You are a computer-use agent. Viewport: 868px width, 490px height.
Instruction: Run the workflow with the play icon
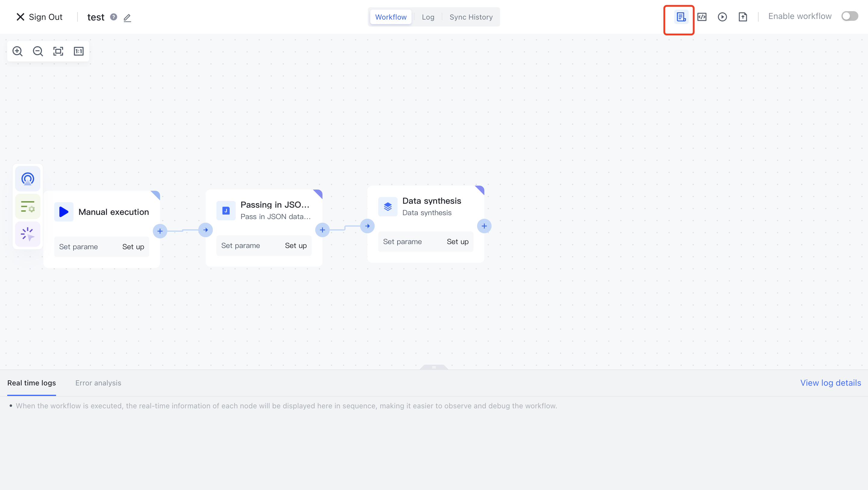[x=722, y=17]
